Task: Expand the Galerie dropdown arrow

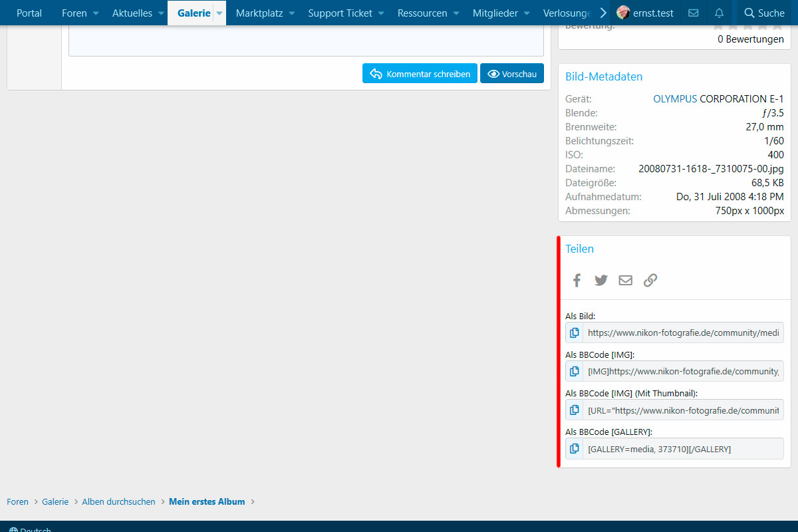Action: 219,13
